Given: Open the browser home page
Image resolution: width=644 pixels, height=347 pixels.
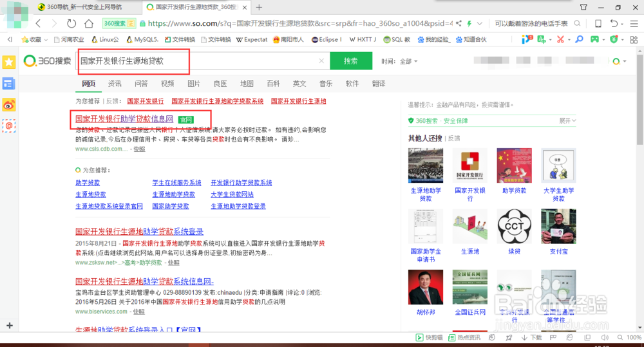Looking at the screenshot, I should pos(89,23).
